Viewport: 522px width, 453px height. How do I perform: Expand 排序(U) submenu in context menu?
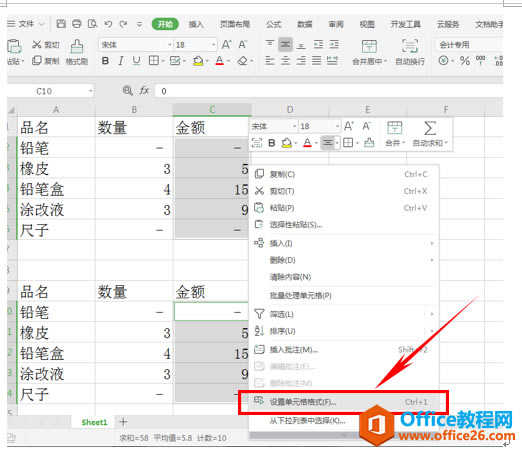point(344,331)
